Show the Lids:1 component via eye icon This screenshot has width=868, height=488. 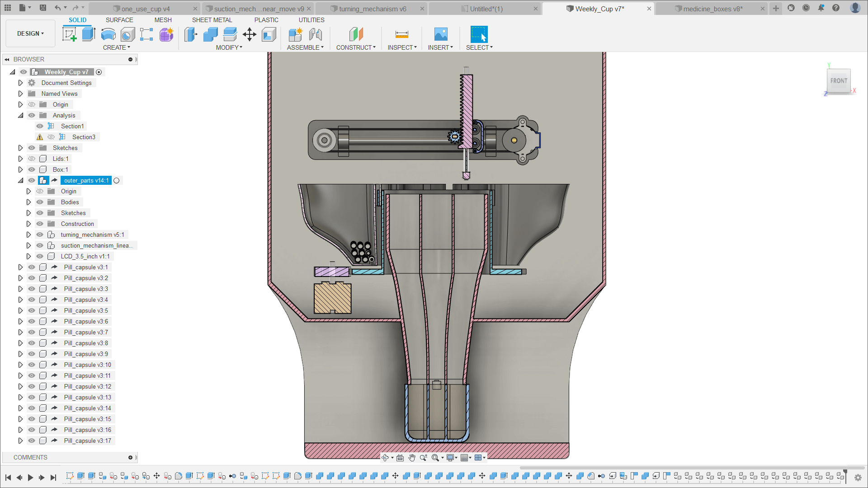pos(32,159)
